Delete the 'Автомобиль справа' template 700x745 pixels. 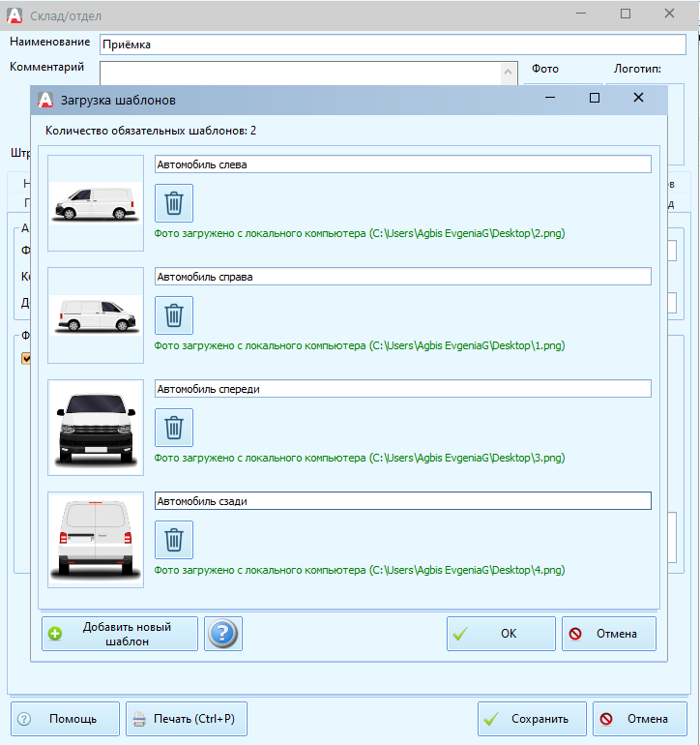174,315
